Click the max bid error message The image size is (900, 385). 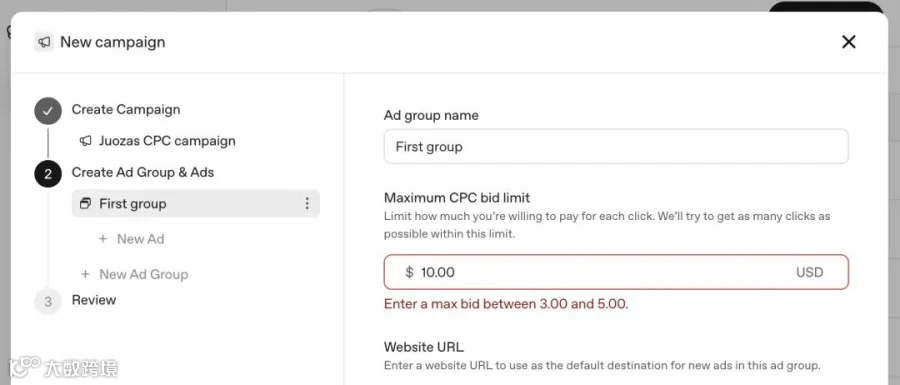506,304
